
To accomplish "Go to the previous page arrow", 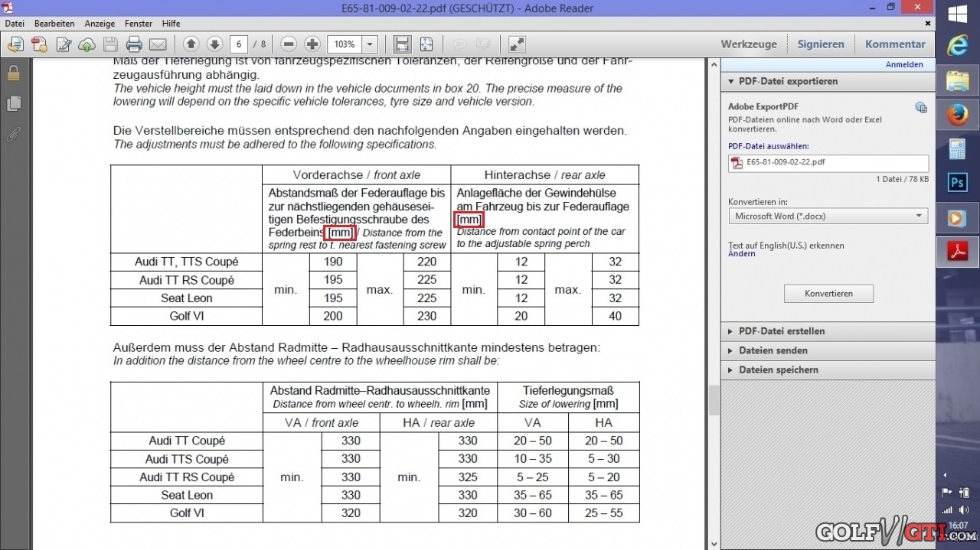I will tap(191, 44).
